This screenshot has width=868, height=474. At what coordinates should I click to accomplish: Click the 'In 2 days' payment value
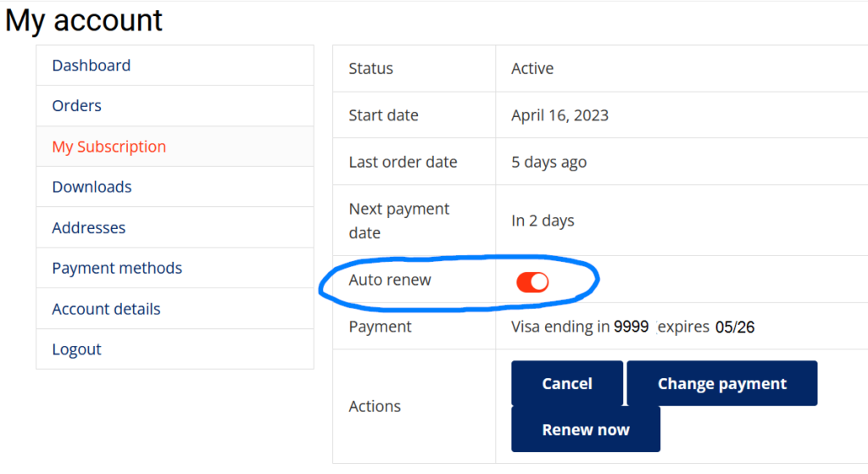pos(542,220)
